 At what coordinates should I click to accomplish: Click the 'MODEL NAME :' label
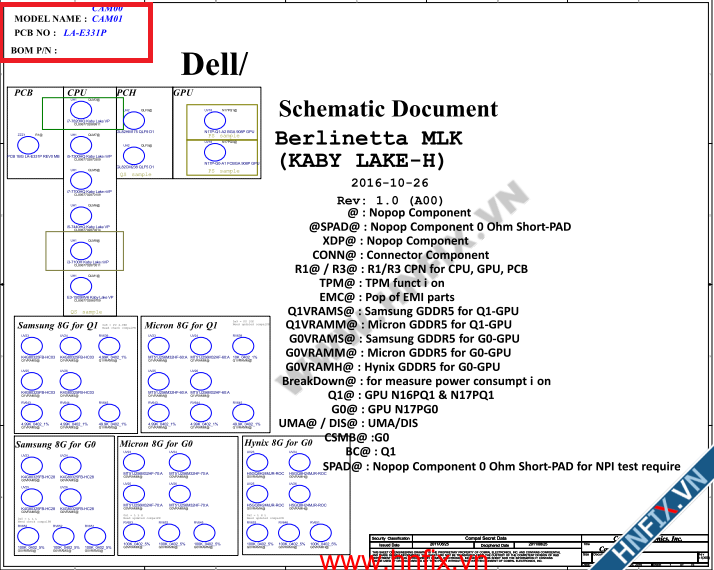(51, 19)
